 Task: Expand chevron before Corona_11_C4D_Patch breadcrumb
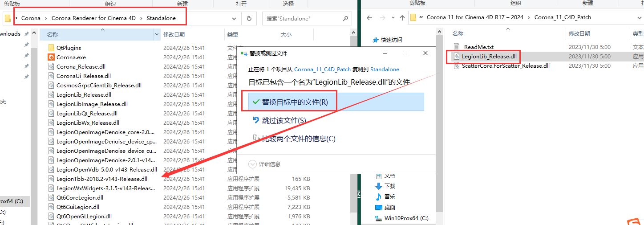pyautogui.click(x=529, y=18)
